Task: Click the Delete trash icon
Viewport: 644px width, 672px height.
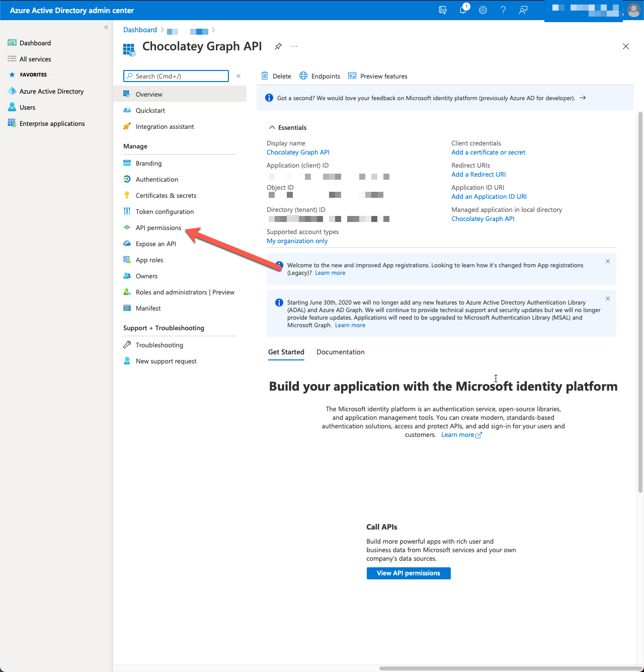Action: [x=265, y=76]
